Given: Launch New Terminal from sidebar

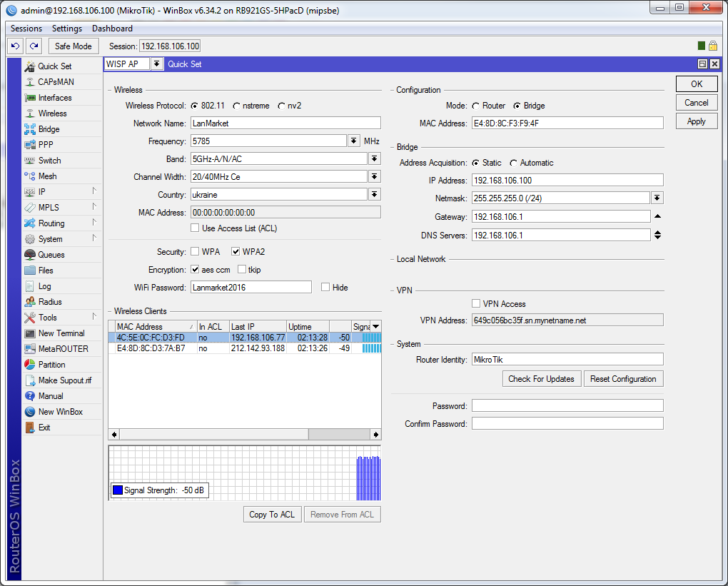Looking at the screenshot, I should tap(30, 333).
